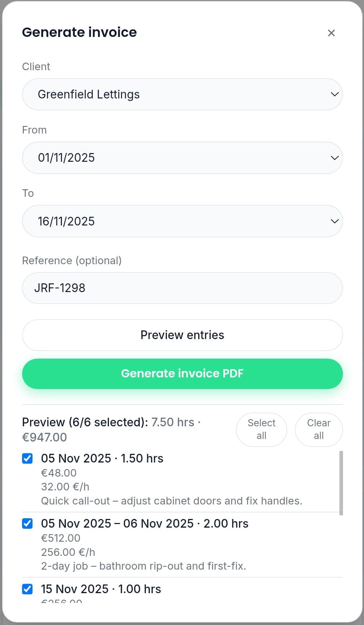Click Select all
This screenshot has height=625, width=364.
[x=261, y=429]
